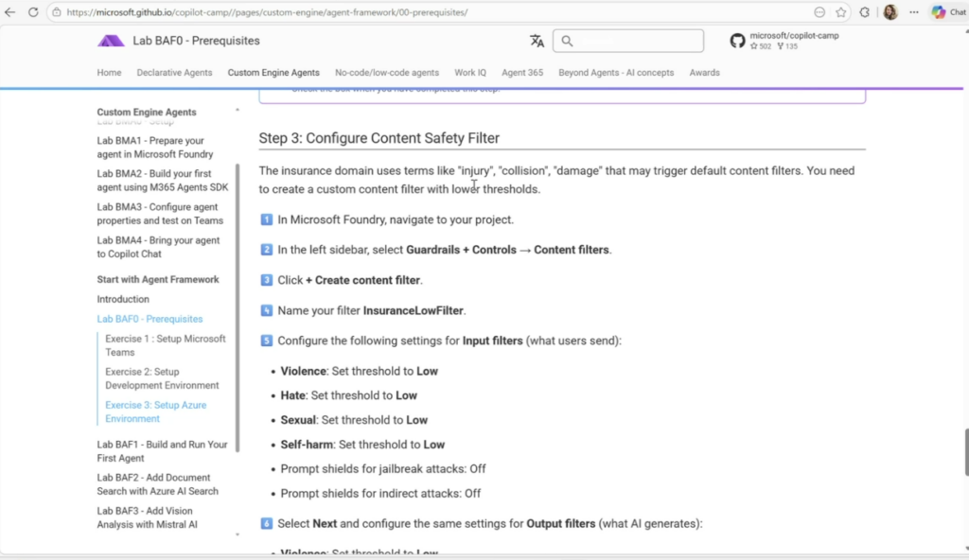This screenshot has width=969, height=560.
Task: Open the browser three-dot settings menu
Action: click(x=913, y=12)
